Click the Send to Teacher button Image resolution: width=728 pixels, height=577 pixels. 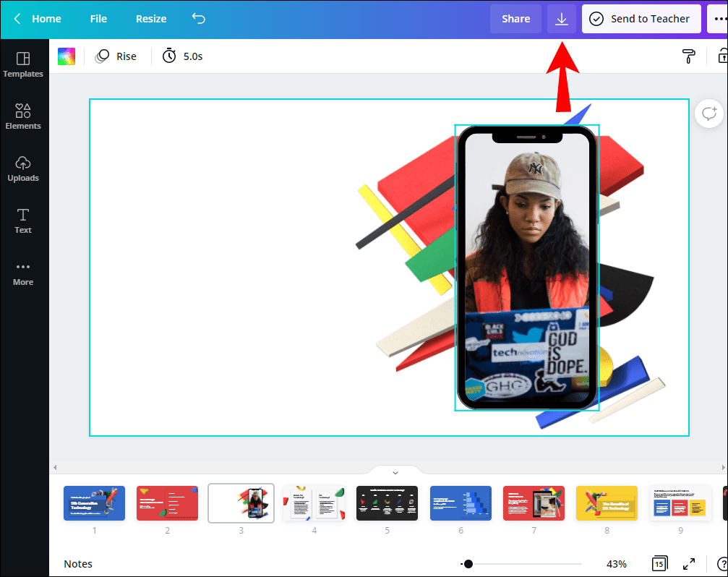[x=641, y=19]
